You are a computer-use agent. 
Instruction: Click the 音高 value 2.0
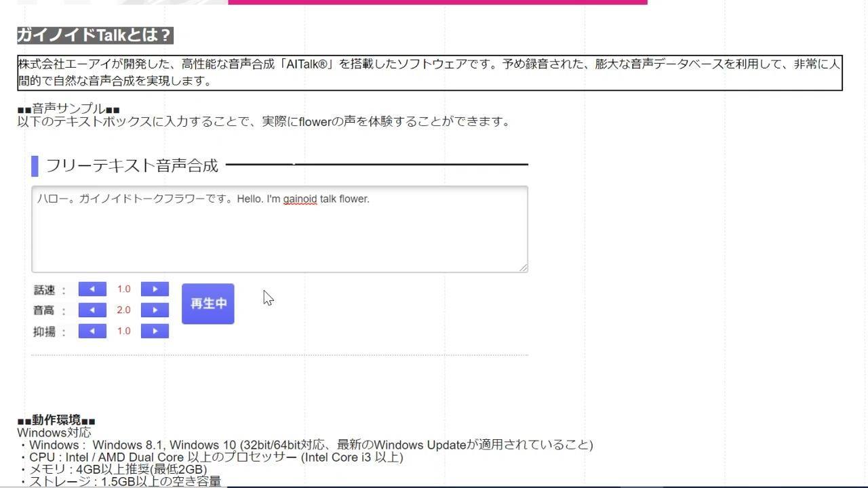[123, 310]
